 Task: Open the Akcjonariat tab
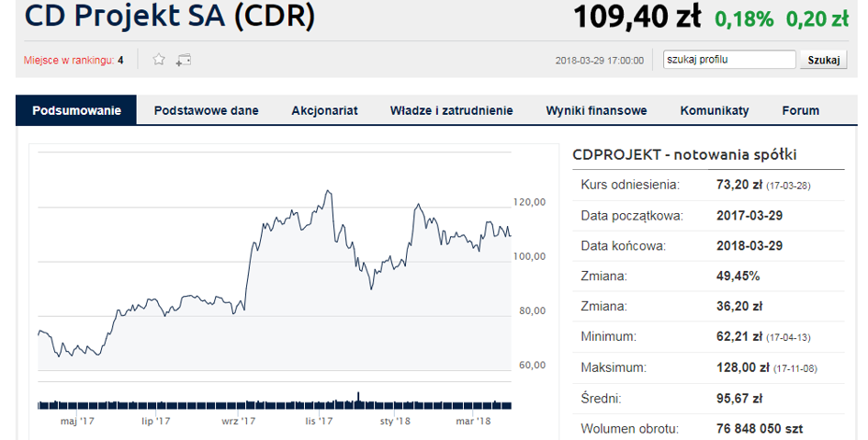(324, 111)
